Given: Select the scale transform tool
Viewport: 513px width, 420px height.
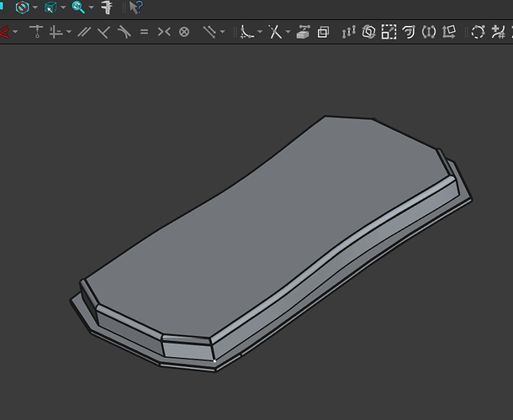Looking at the screenshot, I should (389, 32).
